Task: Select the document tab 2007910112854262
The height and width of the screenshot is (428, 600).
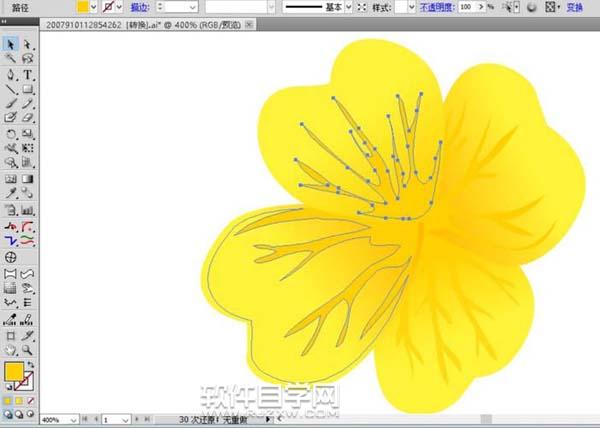Action: click(84, 24)
